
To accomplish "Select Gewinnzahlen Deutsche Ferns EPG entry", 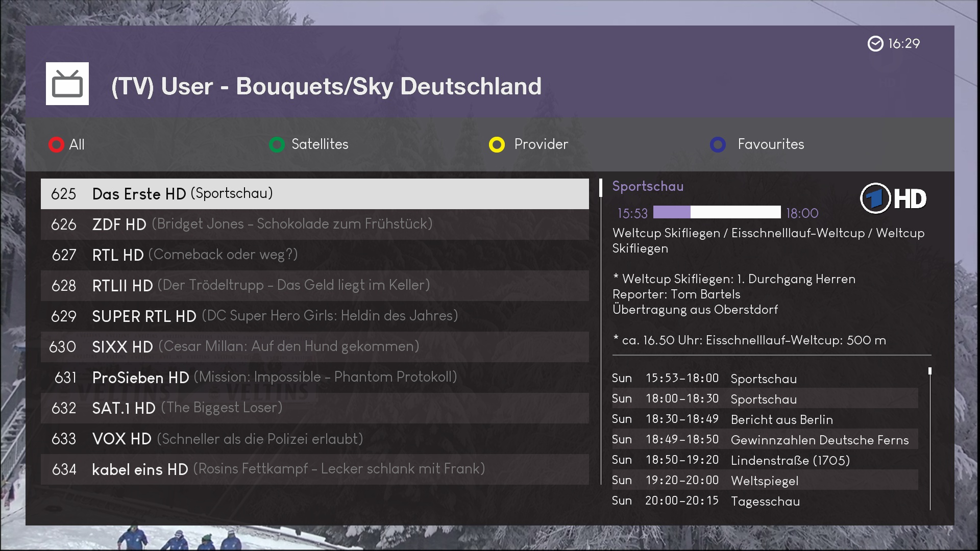I will pos(765,439).
